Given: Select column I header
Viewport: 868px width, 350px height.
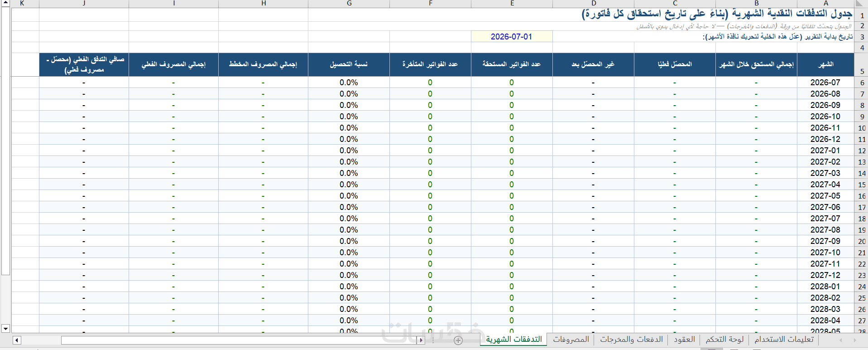Looking at the screenshot, I should click(x=173, y=3).
